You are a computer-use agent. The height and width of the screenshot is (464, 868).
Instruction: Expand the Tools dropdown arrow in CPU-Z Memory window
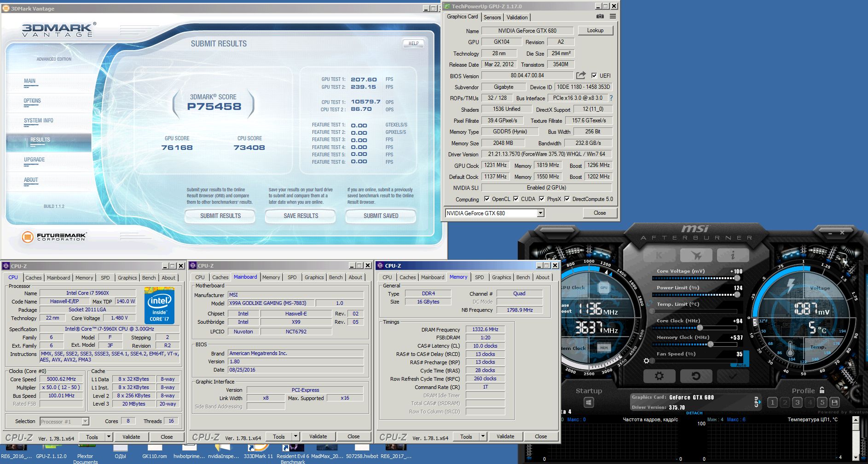pos(483,436)
